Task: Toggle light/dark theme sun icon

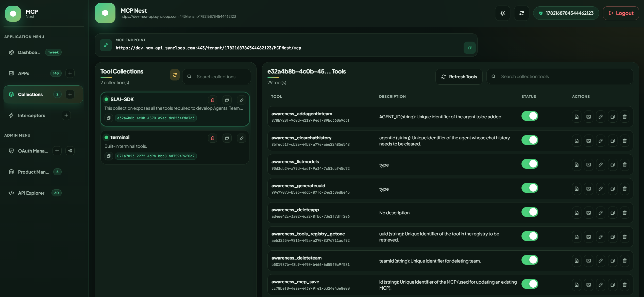Action: [502, 13]
